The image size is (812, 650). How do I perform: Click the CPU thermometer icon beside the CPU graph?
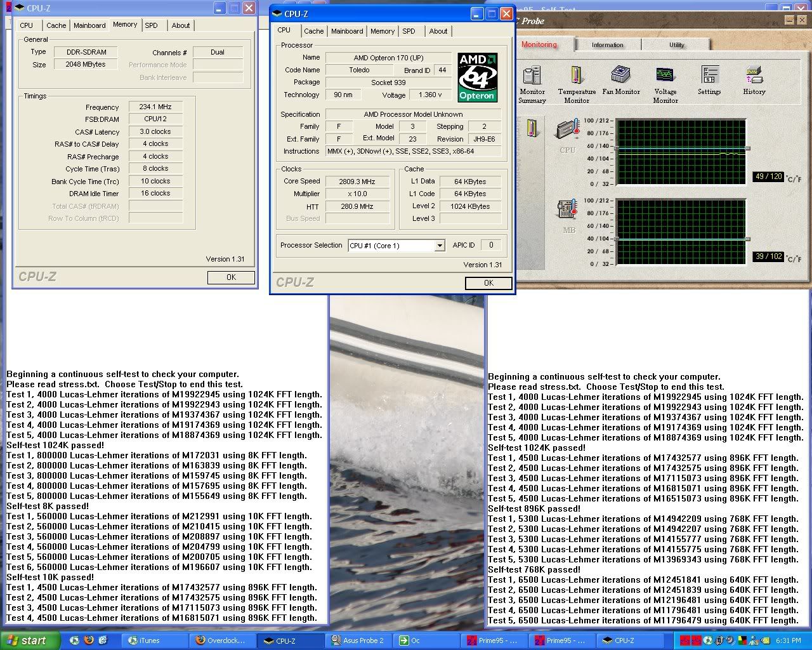(x=568, y=129)
